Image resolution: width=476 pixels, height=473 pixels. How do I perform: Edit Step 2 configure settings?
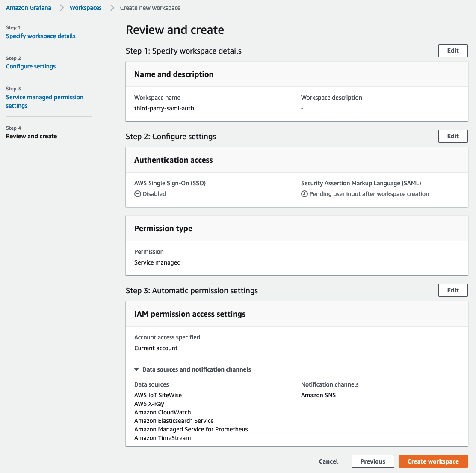[x=453, y=137]
